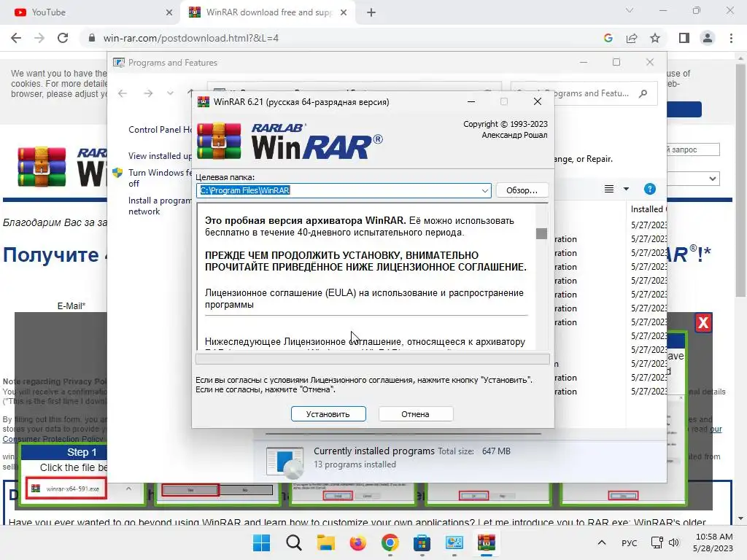
Task: Click the blue help question icon
Action: click(x=650, y=189)
